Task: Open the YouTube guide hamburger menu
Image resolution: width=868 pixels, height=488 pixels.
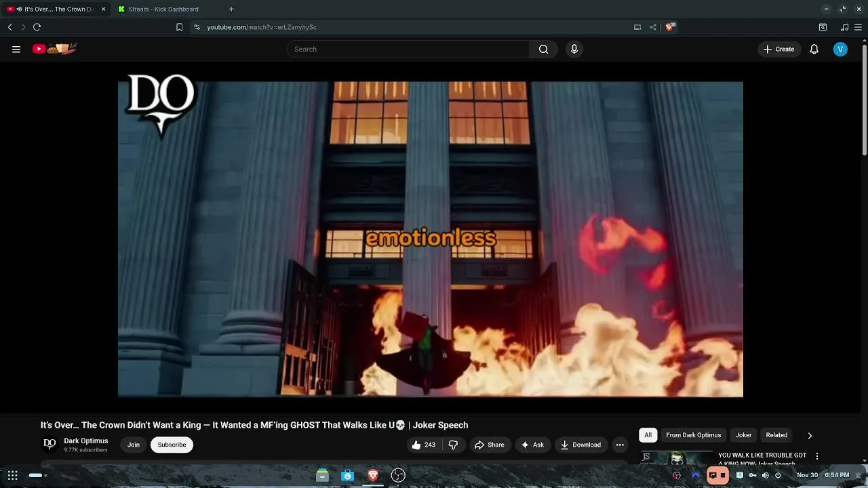Action: pyautogui.click(x=16, y=49)
